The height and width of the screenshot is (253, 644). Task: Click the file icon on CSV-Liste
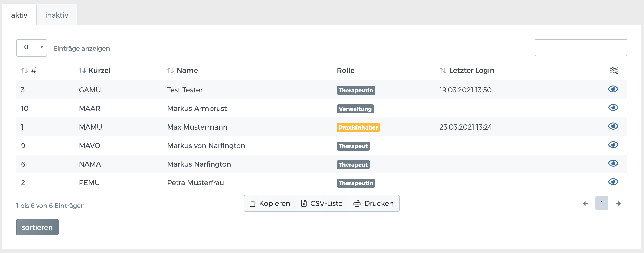[304, 204]
